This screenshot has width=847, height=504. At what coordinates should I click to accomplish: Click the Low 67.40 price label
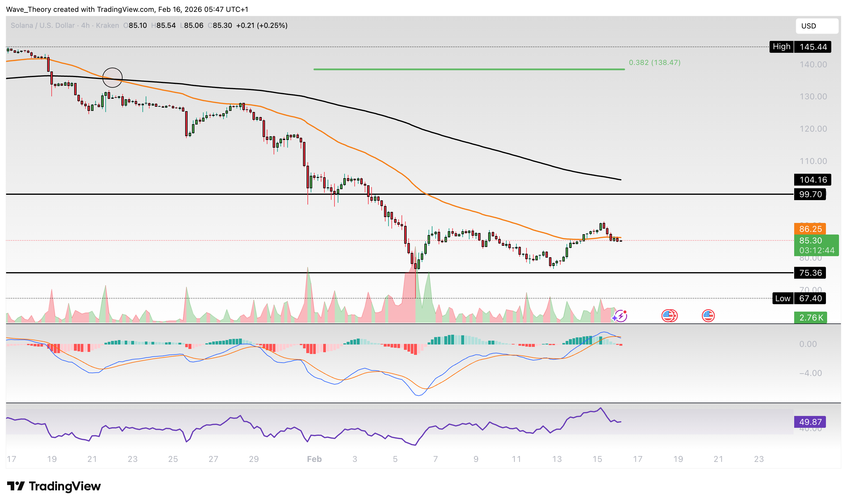point(800,298)
